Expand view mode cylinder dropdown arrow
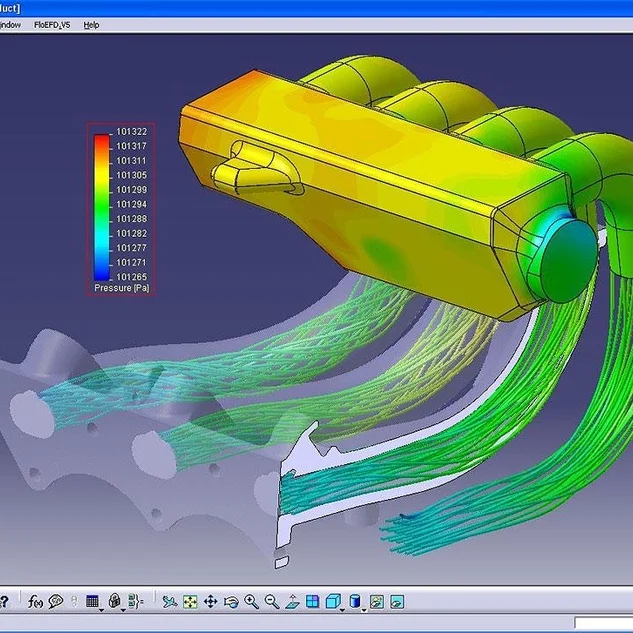 (364, 610)
